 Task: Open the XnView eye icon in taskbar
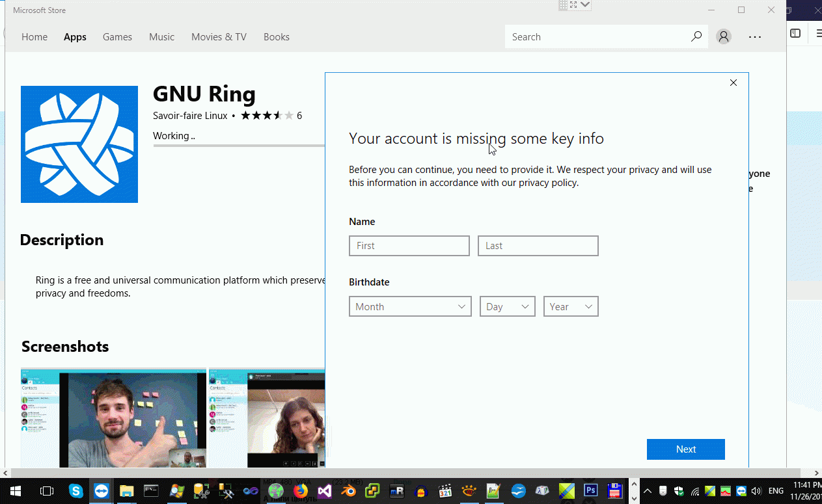(469, 491)
